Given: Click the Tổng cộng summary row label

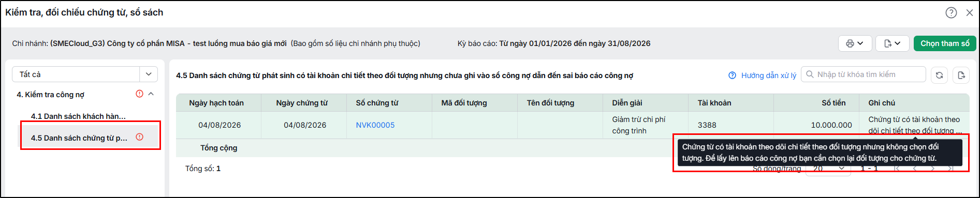Looking at the screenshot, I should [219, 148].
